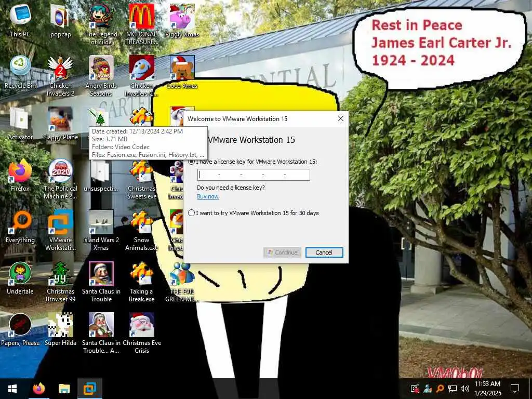Viewport: 532px width, 399px height.
Task: Launch Santa Claus in Trouble Again icon
Action: coord(101,333)
